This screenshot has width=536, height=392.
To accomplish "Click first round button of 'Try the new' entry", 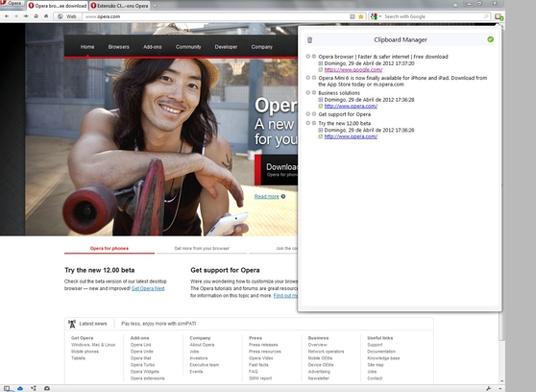I will point(308,123).
